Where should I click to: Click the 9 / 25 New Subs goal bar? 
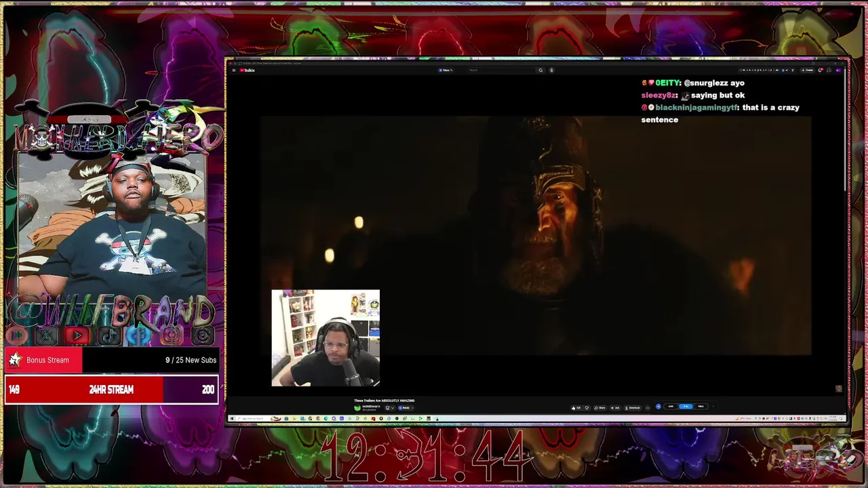pyautogui.click(x=112, y=360)
